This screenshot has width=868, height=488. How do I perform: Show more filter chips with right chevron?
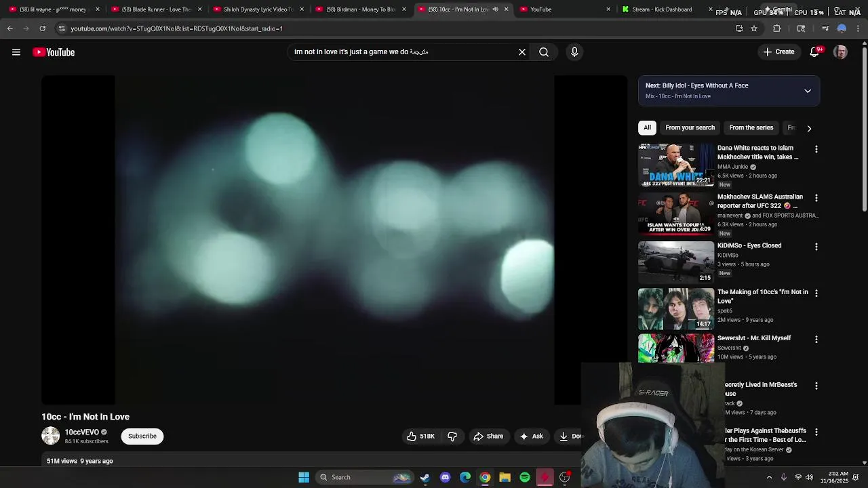[809, 128]
